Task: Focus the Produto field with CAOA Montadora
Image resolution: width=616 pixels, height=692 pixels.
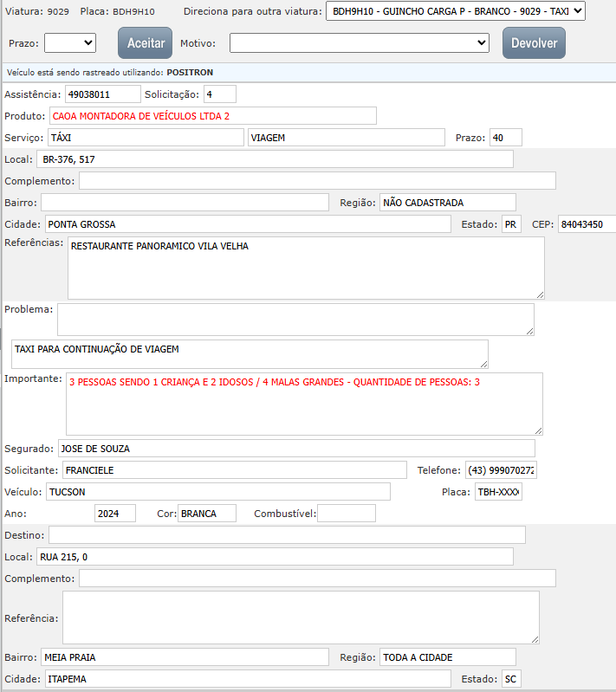Action: (x=212, y=116)
